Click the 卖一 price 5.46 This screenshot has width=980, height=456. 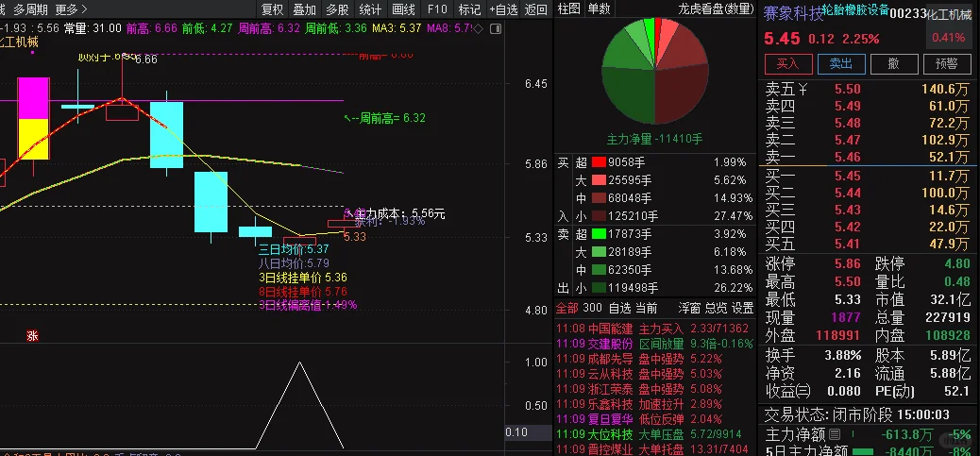click(x=847, y=158)
